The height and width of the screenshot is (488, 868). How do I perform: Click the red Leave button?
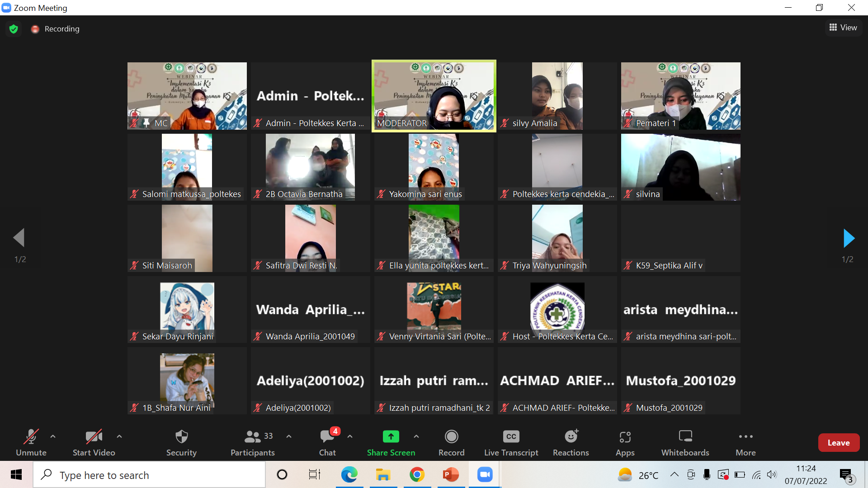point(839,443)
